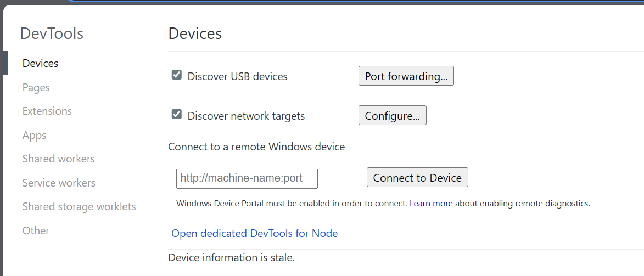Click the Connect to Device button
The width and height of the screenshot is (644, 276).
pyautogui.click(x=417, y=177)
